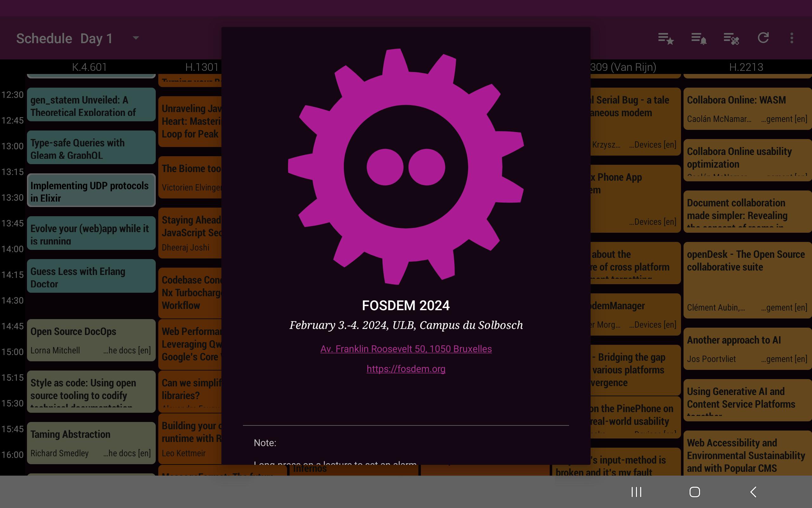Open the Av. Franklin Roosevelt 50 address link
This screenshot has height=508, width=812.
point(406,349)
